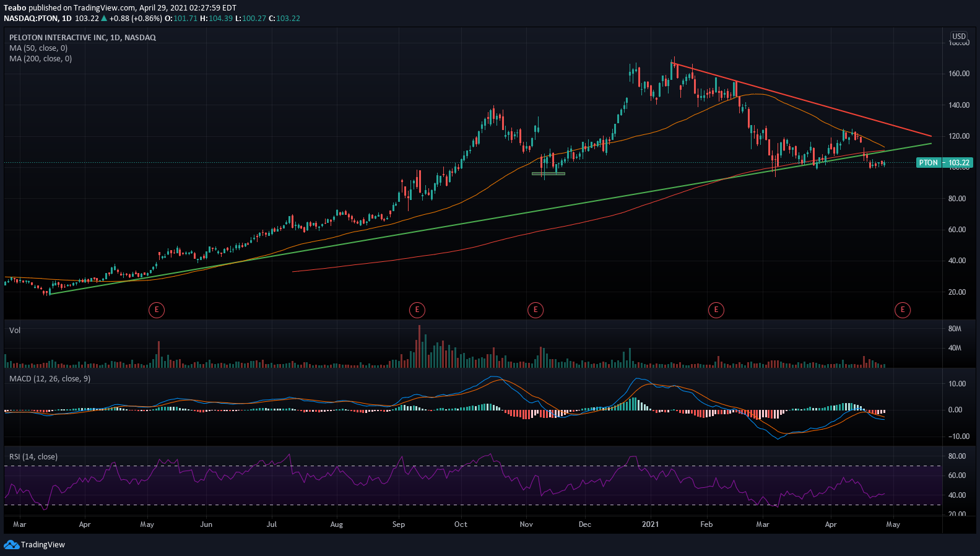980x556 pixels.
Task: Click the green support box under November candles
Action: pos(549,173)
